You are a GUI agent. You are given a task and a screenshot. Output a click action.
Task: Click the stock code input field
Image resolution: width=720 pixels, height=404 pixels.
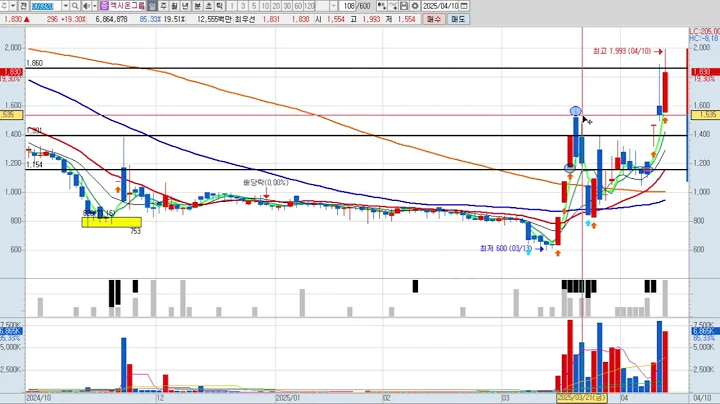[46, 6]
